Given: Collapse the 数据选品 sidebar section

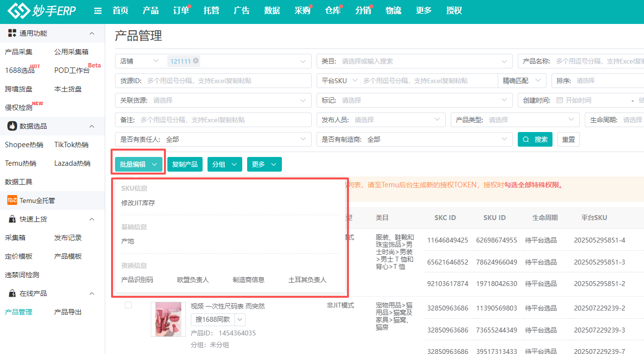Looking at the screenshot, I should (92, 126).
